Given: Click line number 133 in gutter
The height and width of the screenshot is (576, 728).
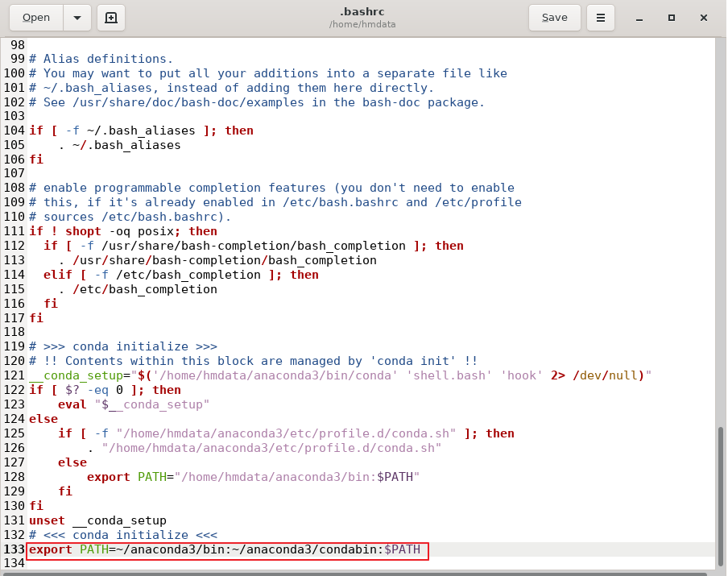Looking at the screenshot, I should pyautogui.click(x=14, y=549).
